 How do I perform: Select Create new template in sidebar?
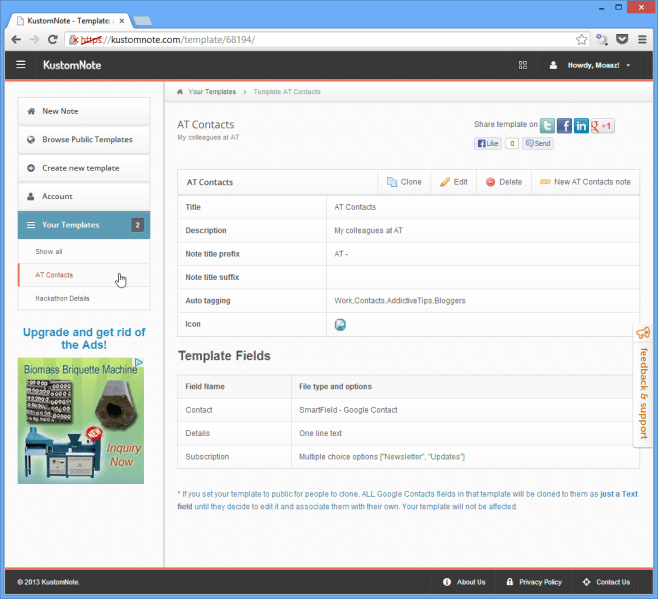pos(84,168)
